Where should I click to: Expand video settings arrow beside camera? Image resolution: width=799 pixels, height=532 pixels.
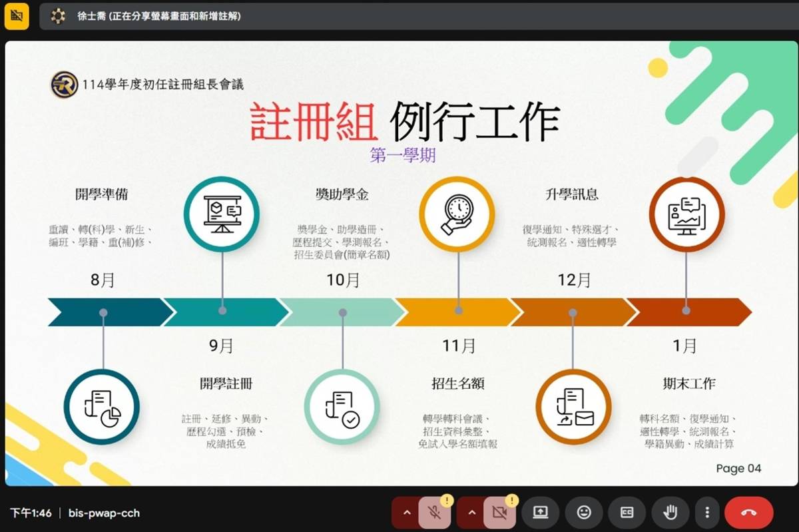point(471,513)
